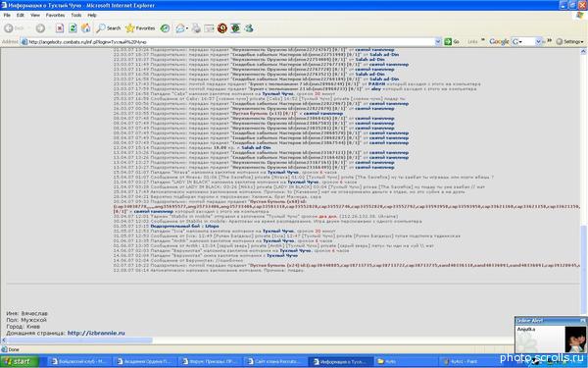The width and height of the screenshot is (588, 368).
Task: Click the vertical scrollbar up arrow
Action: point(583,52)
